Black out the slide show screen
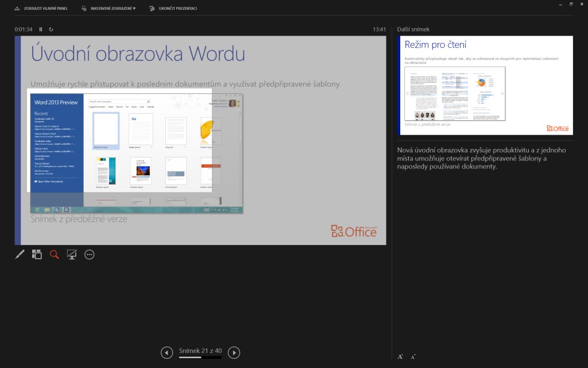This screenshot has height=368, width=588. [72, 255]
